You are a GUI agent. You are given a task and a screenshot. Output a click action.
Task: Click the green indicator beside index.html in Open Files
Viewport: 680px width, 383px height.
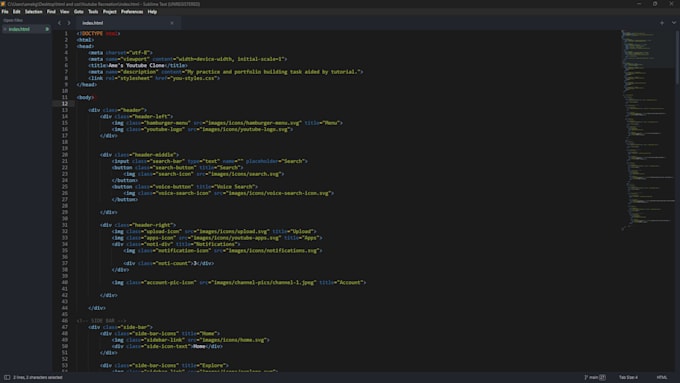47,29
